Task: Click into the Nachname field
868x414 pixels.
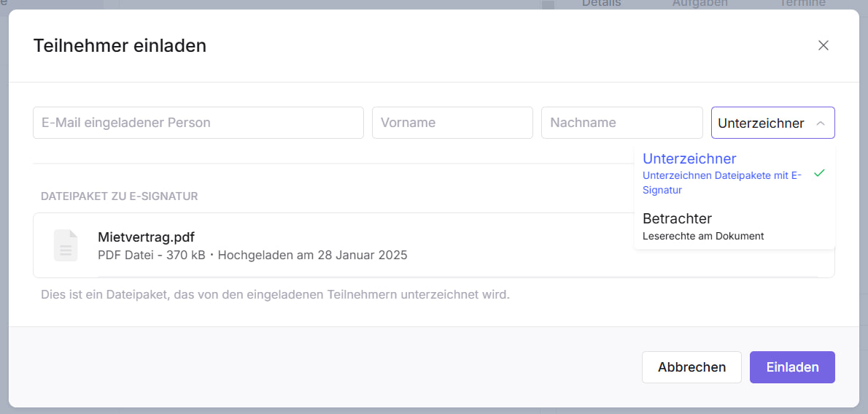Action: 621,123
